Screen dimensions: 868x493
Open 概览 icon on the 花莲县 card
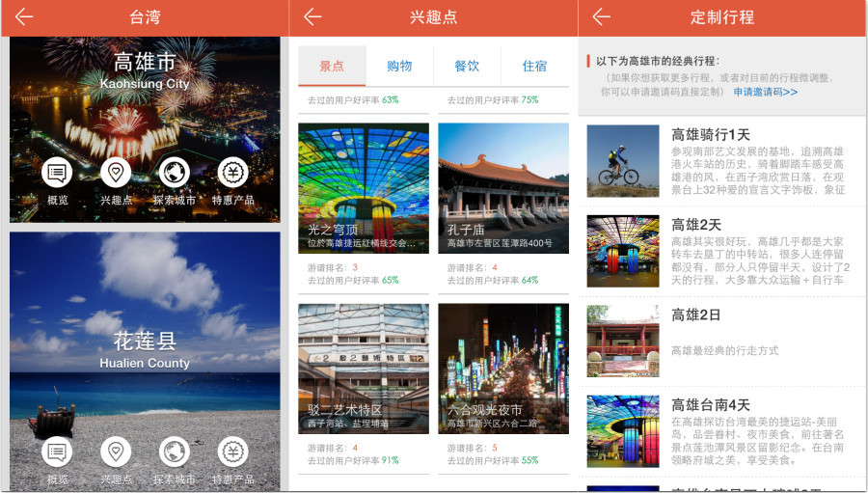[x=57, y=452]
